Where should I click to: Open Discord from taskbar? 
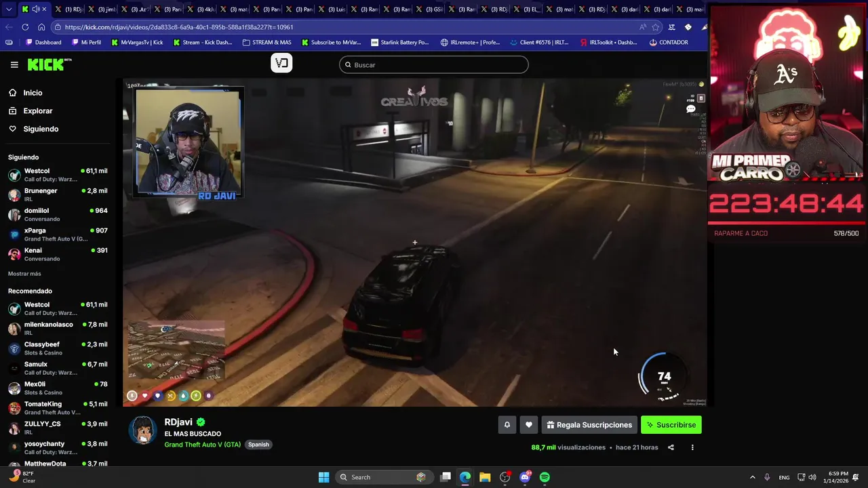(x=525, y=477)
